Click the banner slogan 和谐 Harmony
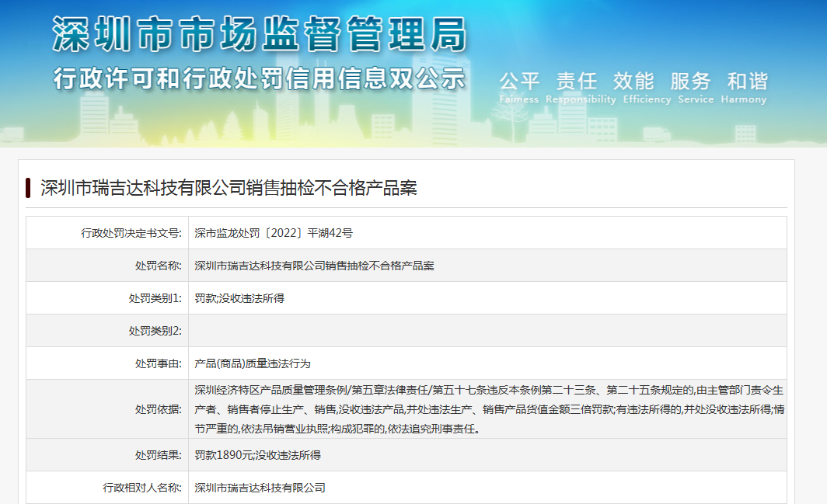 744,88
